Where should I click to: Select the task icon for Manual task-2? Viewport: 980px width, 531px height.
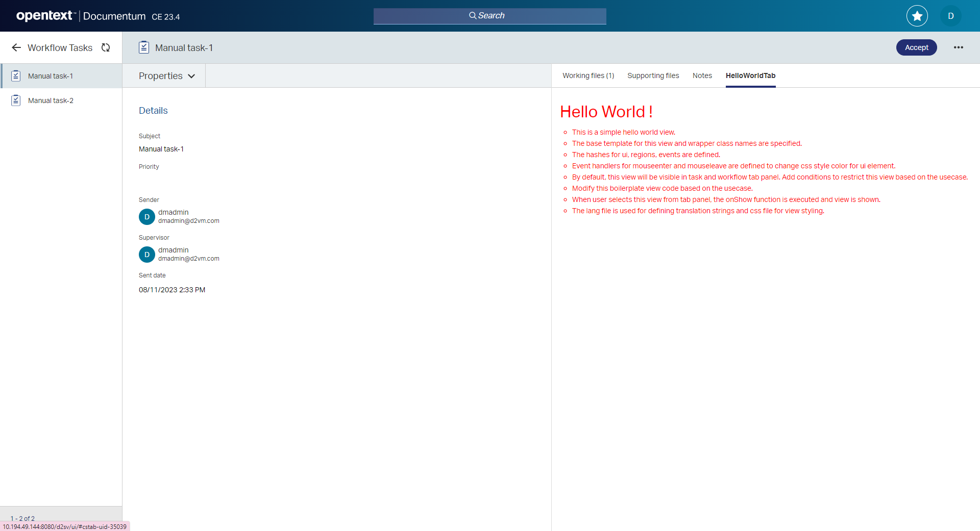tap(16, 100)
